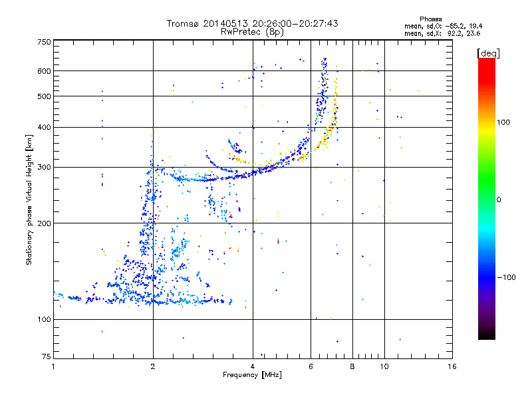Click the '75' height axis tick label

[47, 356]
